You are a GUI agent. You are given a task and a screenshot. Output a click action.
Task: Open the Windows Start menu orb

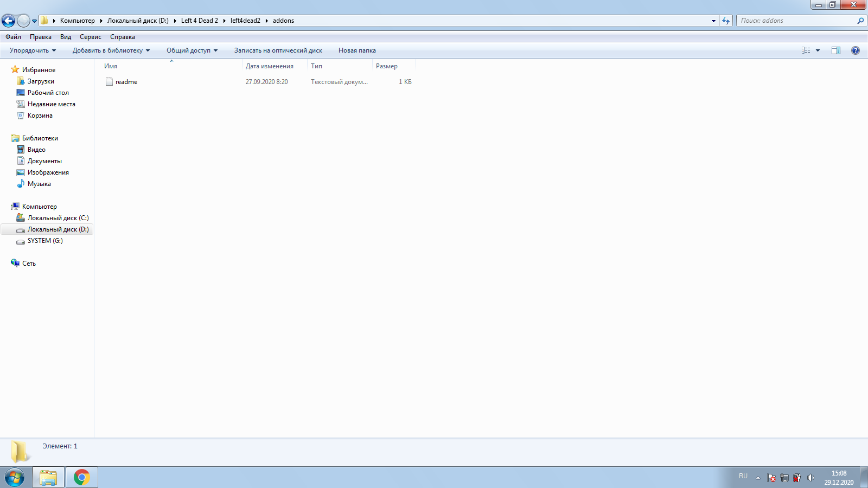click(15, 478)
